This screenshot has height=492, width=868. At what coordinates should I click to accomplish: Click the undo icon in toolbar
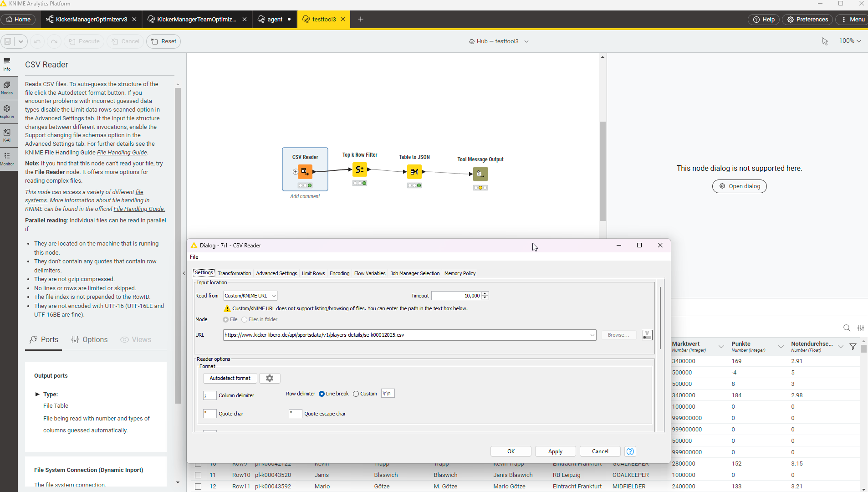click(37, 41)
